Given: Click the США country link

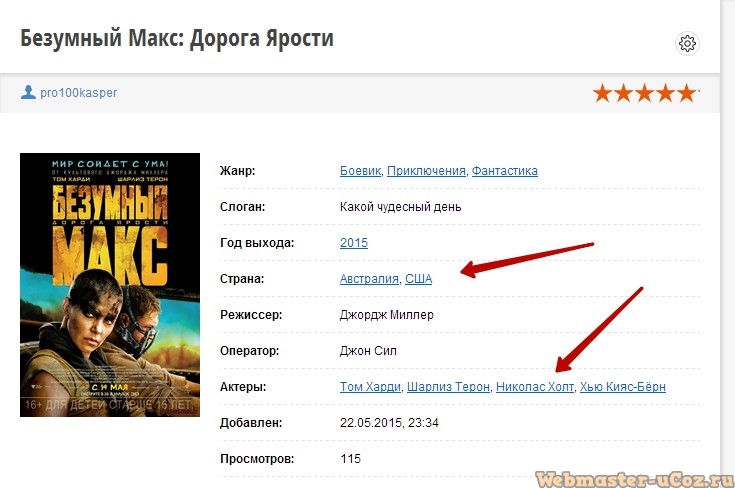Looking at the screenshot, I should pos(419,279).
